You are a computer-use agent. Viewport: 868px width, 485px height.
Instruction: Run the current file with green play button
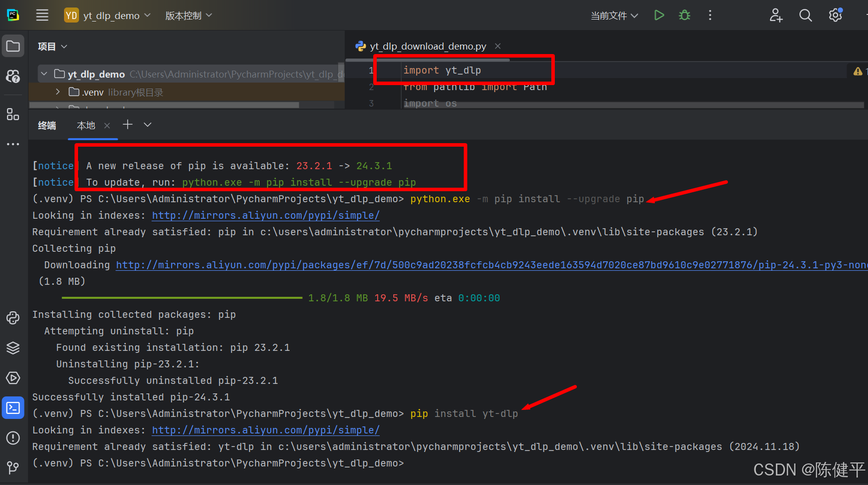659,16
